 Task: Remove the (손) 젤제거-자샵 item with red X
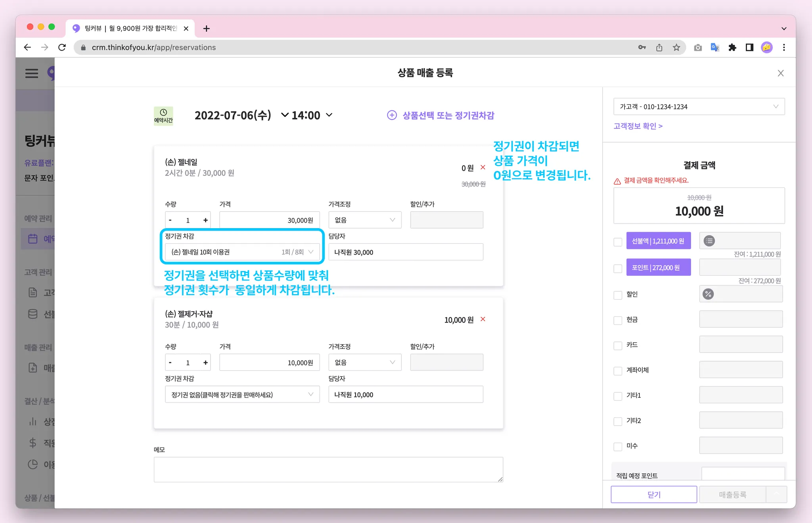[x=483, y=319]
